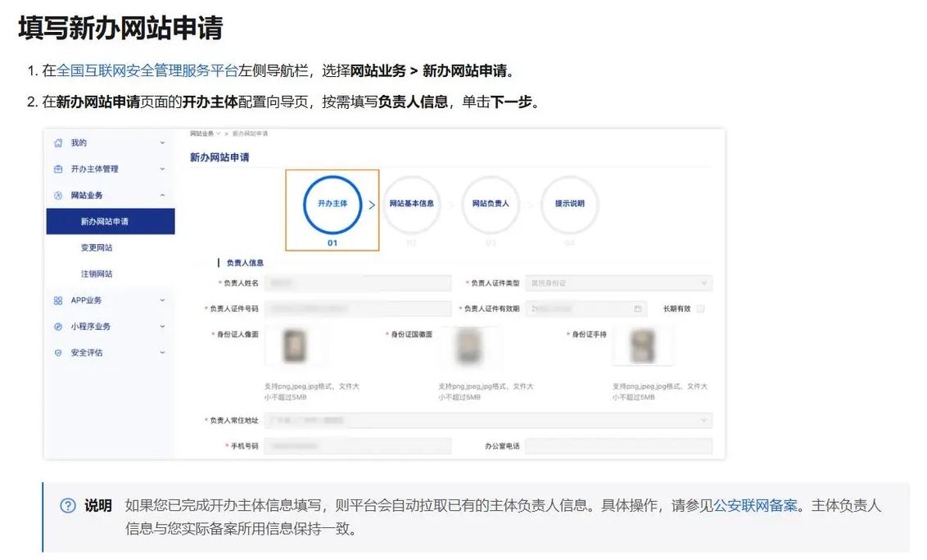Click the 手机号码 input field
The width and height of the screenshot is (927, 560).
point(358,446)
